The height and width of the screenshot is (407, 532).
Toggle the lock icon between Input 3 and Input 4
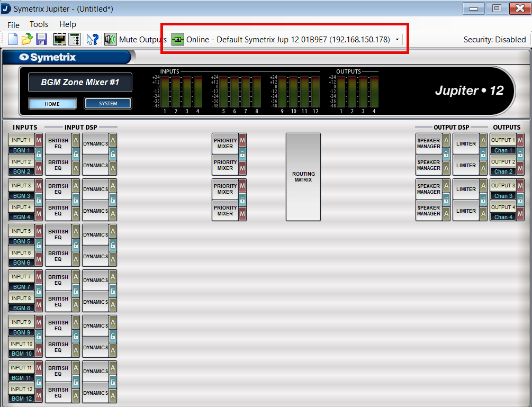(x=39, y=200)
